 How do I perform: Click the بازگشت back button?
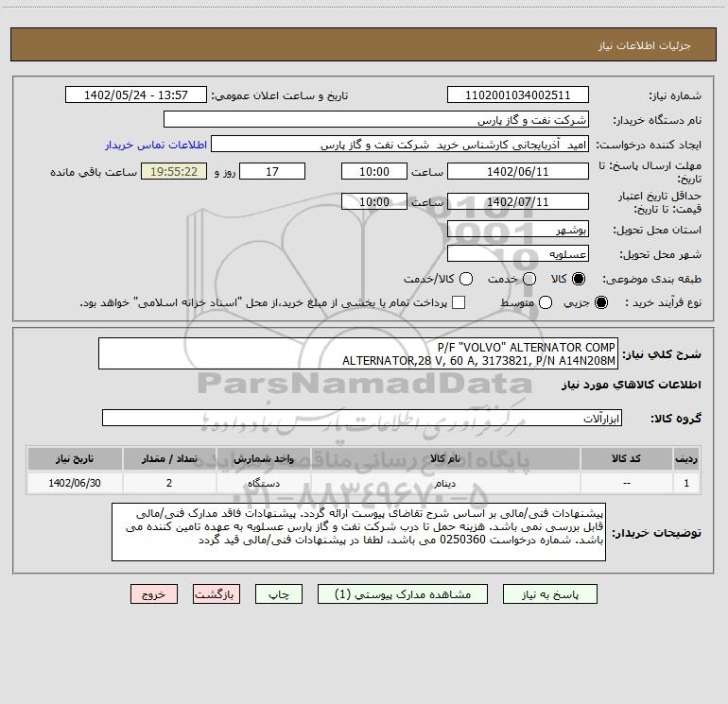tap(217, 594)
